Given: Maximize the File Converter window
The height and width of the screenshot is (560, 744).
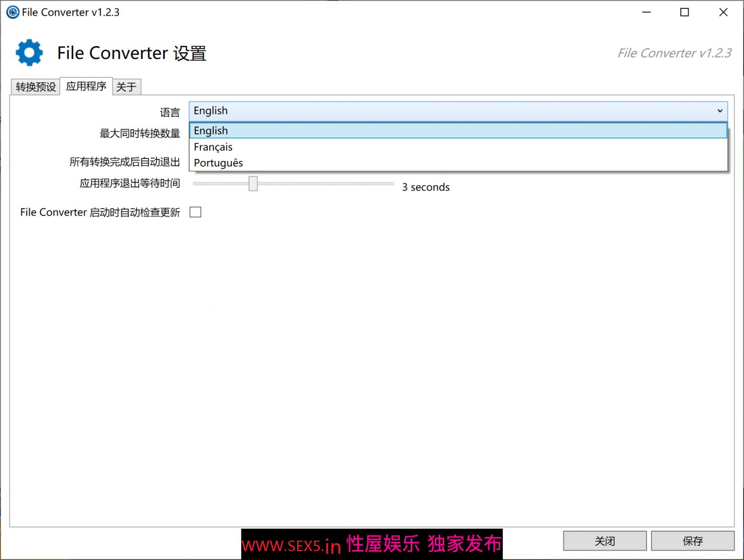Looking at the screenshot, I should point(684,12).
